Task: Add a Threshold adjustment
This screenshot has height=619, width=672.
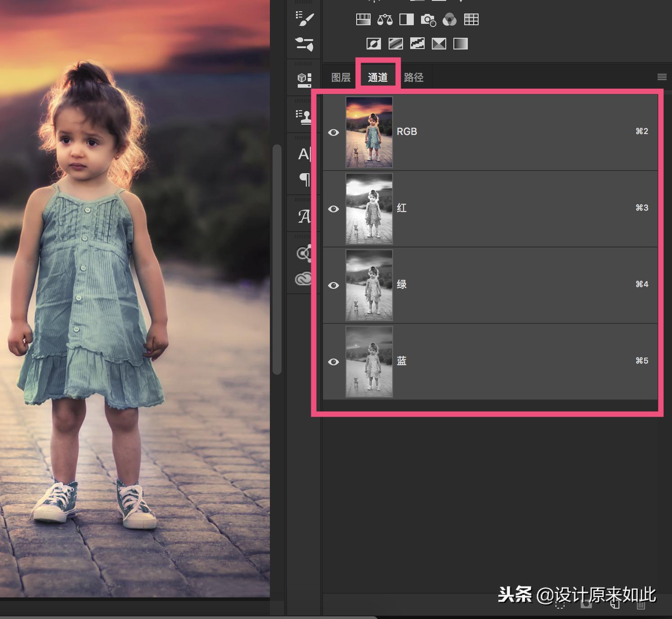Action: (417, 44)
